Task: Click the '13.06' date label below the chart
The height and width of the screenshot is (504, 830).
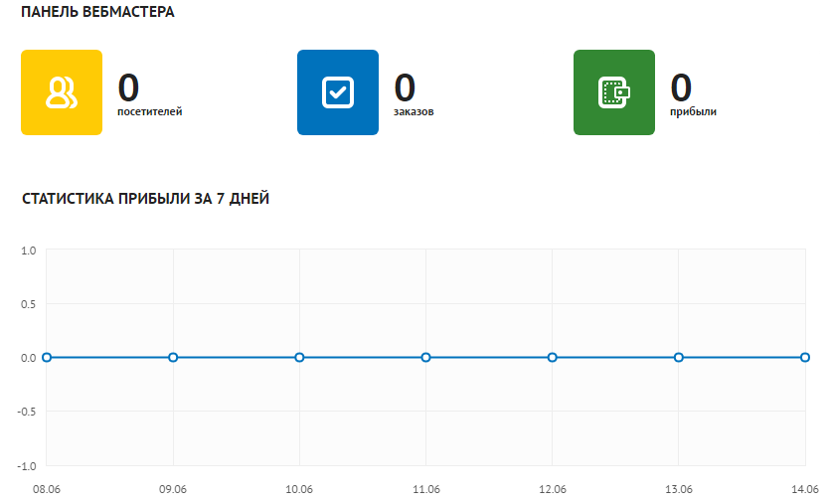Action: (x=679, y=489)
